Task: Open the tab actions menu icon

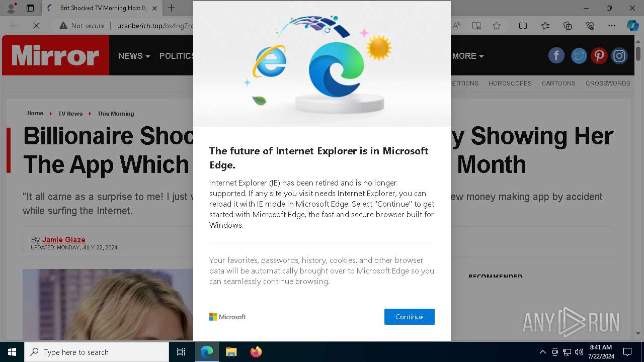Action: point(30,8)
